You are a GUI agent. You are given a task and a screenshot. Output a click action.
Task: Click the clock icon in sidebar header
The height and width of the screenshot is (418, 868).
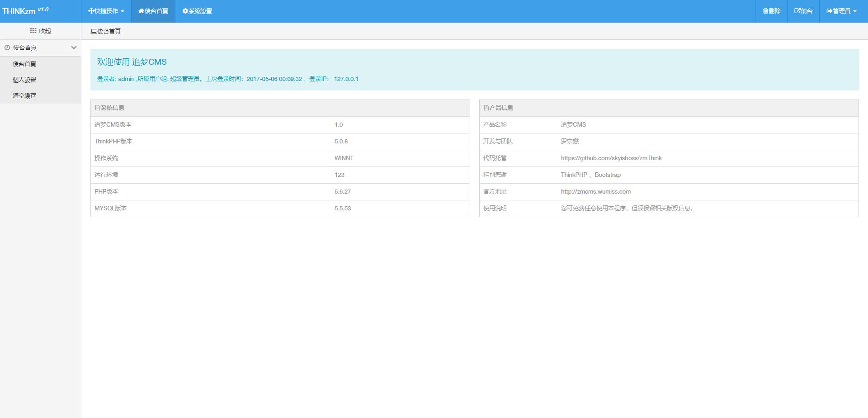coord(7,47)
